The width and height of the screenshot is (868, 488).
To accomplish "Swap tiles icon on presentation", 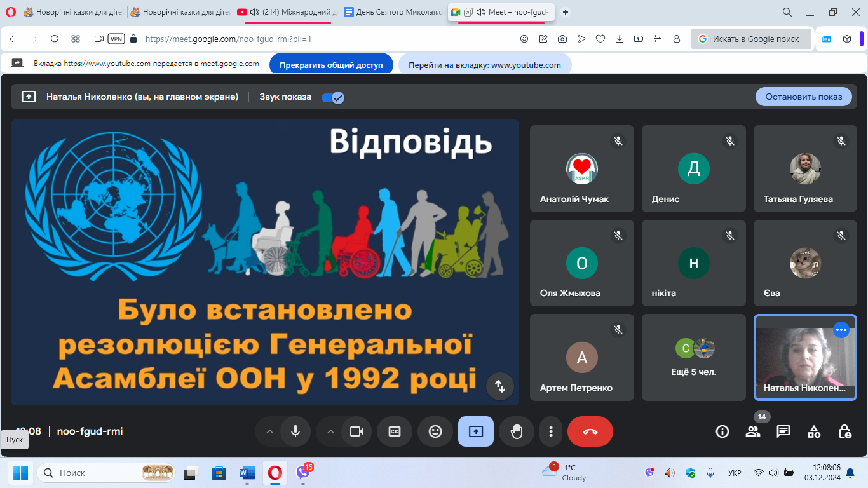I will [500, 386].
